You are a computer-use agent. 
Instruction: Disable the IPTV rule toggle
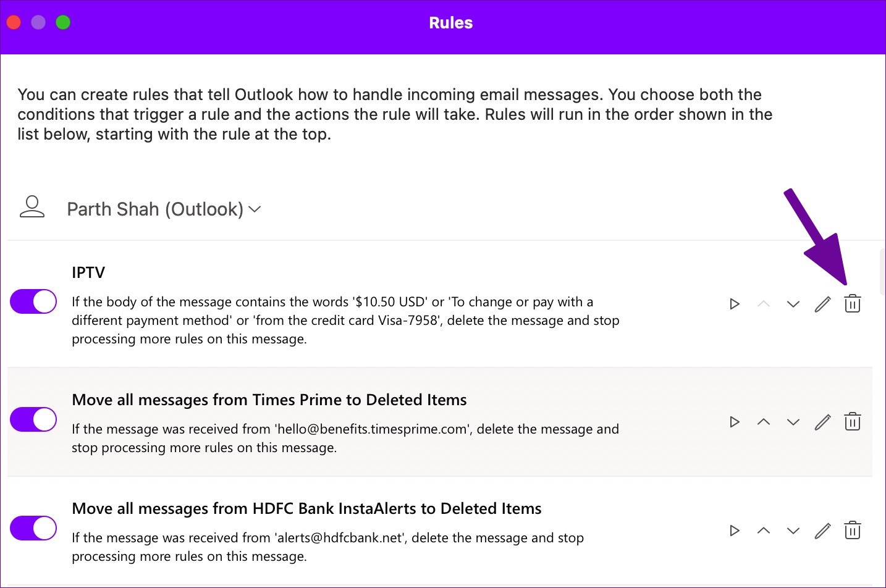[x=33, y=301]
